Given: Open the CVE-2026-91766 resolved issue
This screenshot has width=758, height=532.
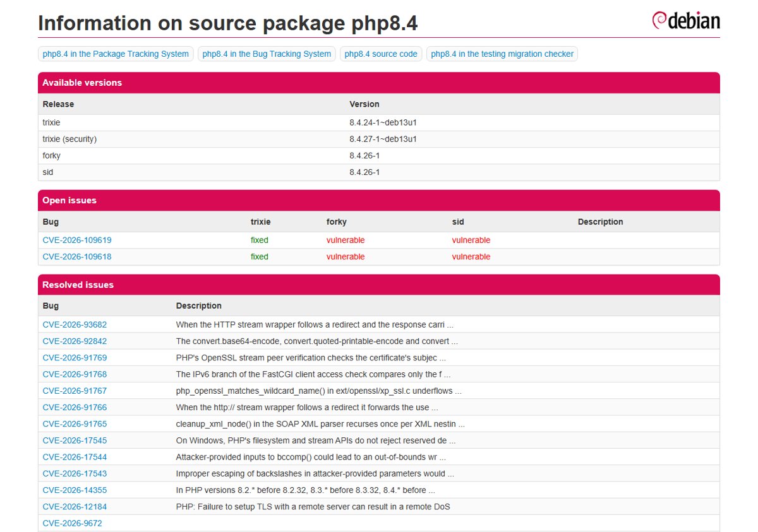Looking at the screenshot, I should pyautogui.click(x=75, y=408).
